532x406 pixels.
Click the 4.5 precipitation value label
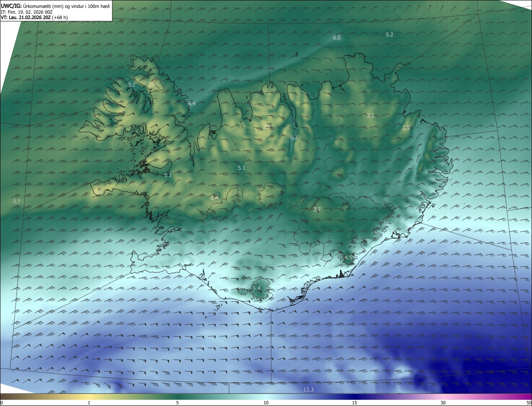pyautogui.click(x=348, y=257)
